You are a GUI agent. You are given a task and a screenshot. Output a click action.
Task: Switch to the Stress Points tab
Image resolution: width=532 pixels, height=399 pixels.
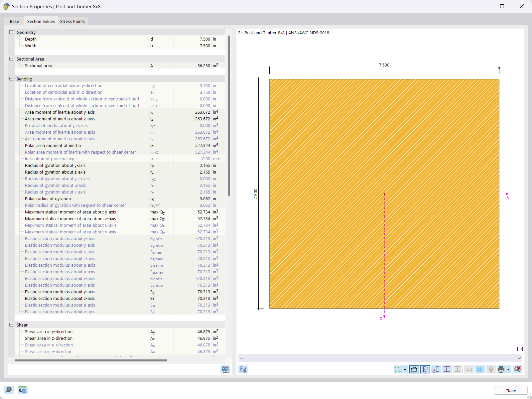click(72, 21)
